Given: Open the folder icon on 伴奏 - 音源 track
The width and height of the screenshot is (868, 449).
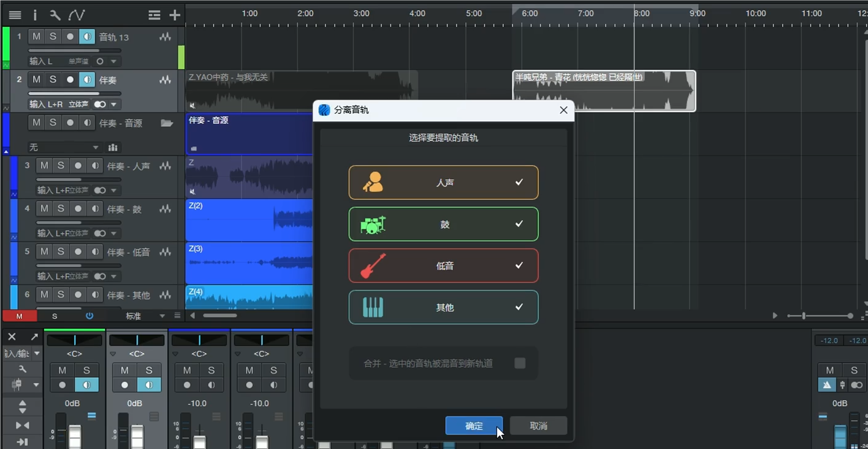Looking at the screenshot, I should 167,123.
